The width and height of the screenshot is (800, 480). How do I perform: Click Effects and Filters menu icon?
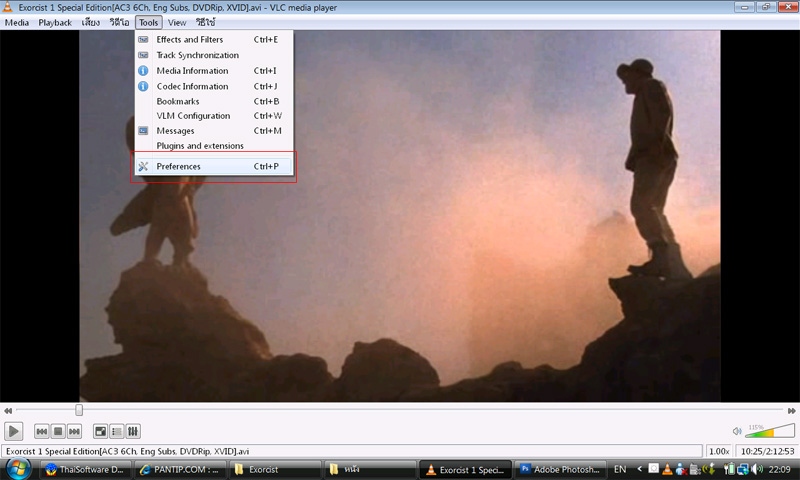(x=143, y=39)
